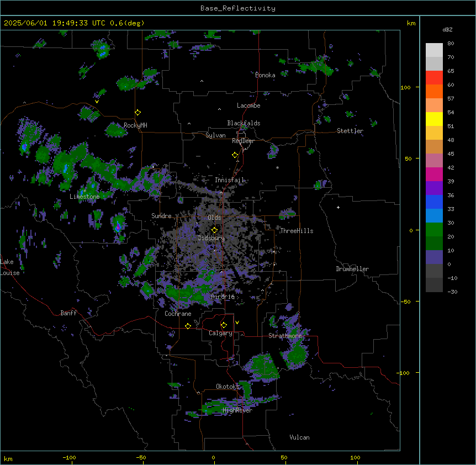Click the Lake Louise label
476x465 pixels.
10,267
